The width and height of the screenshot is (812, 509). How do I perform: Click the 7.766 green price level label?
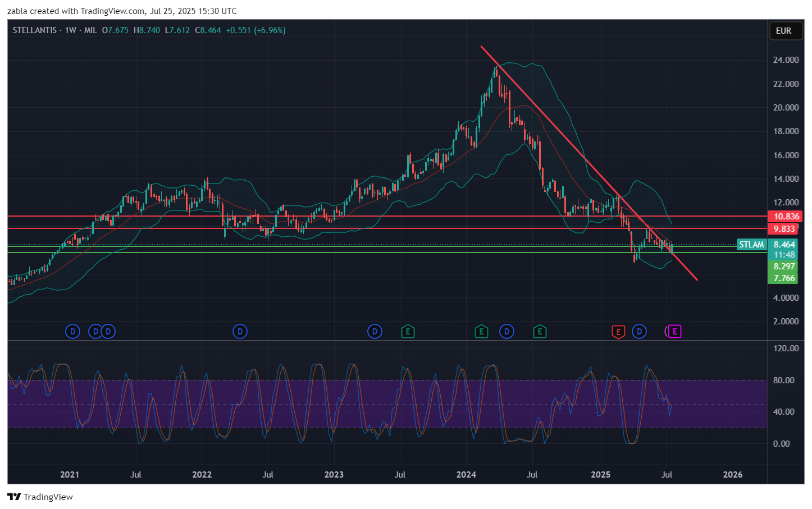pos(783,278)
